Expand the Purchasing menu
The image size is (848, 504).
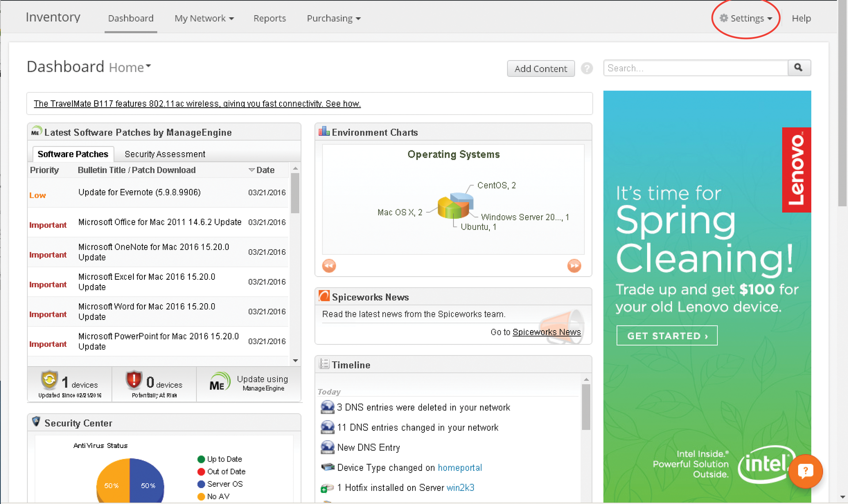click(333, 19)
